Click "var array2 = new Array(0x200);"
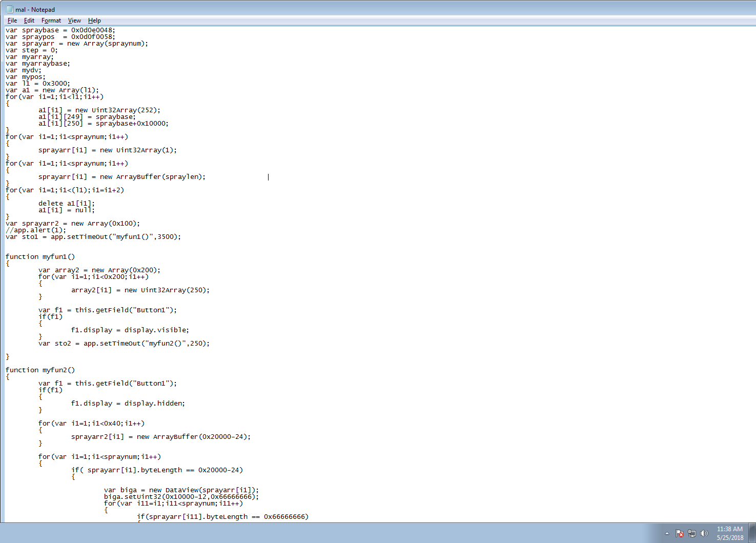The width and height of the screenshot is (756, 543). pos(99,270)
